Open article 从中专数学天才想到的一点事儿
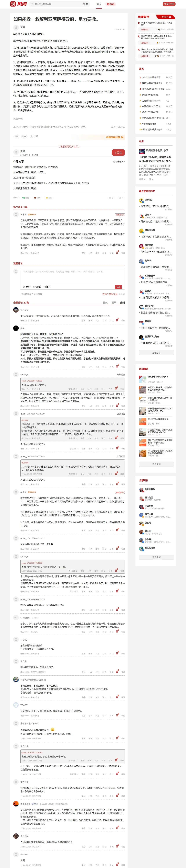The width and height of the screenshot is (186, 868). pos(29,172)
